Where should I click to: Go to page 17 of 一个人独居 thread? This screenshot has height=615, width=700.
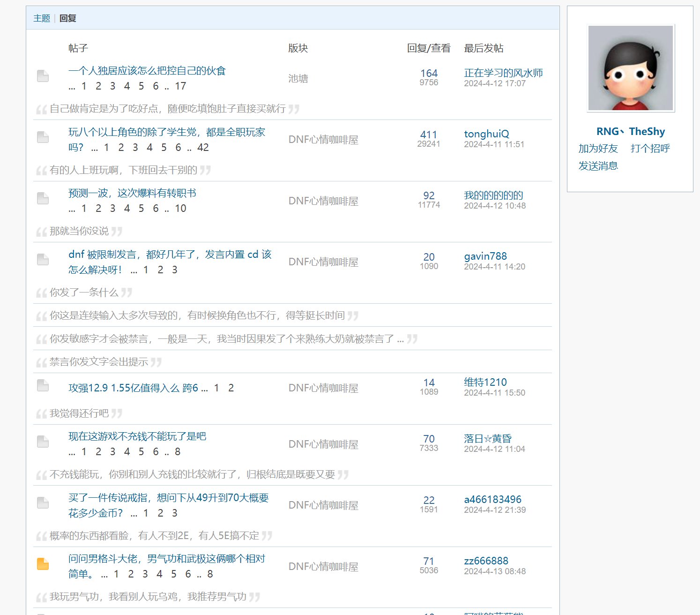[181, 86]
